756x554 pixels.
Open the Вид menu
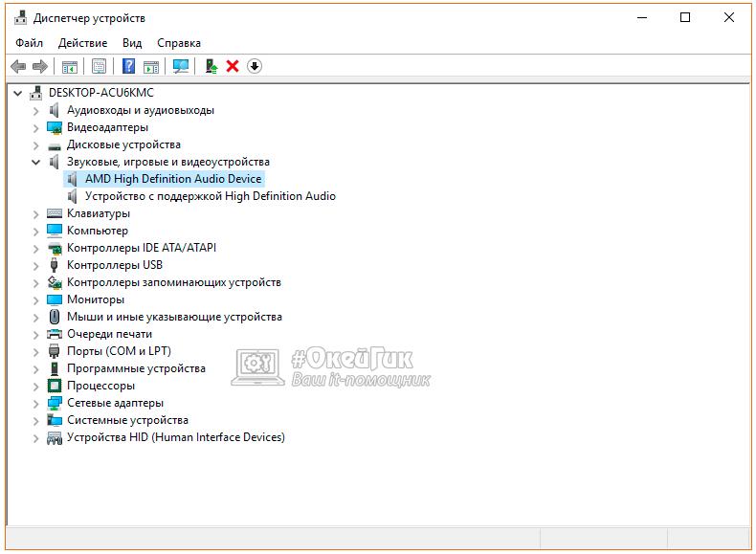132,43
